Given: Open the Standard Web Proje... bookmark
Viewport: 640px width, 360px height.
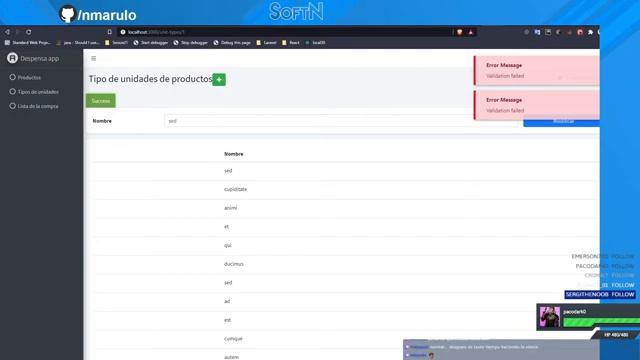Looking at the screenshot, I should coord(28,42).
